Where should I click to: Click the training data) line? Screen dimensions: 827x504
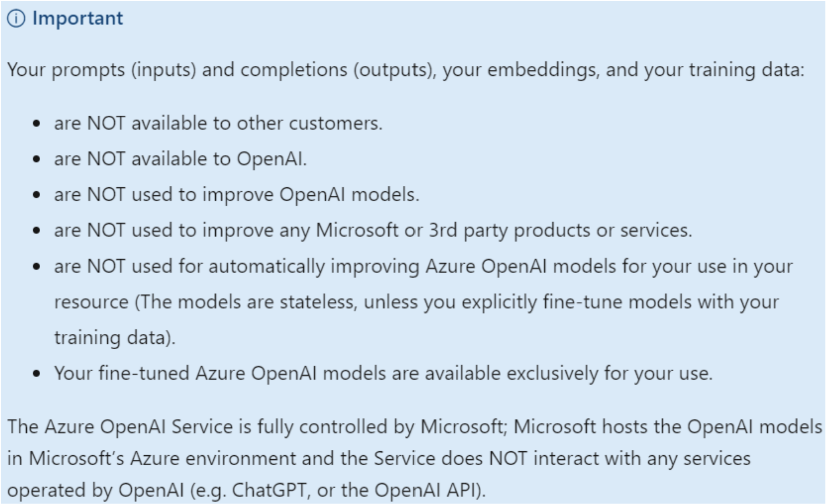pyautogui.click(x=115, y=338)
